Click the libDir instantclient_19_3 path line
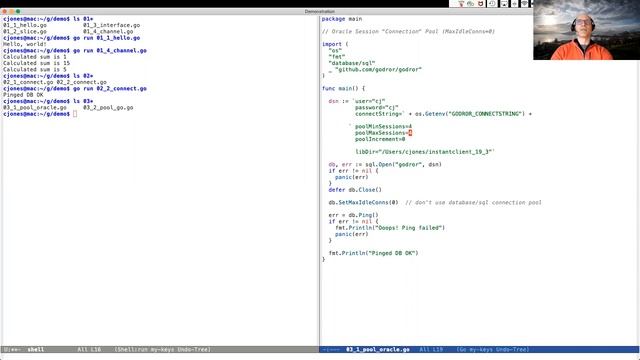The width and height of the screenshot is (640, 360). [x=425, y=152]
